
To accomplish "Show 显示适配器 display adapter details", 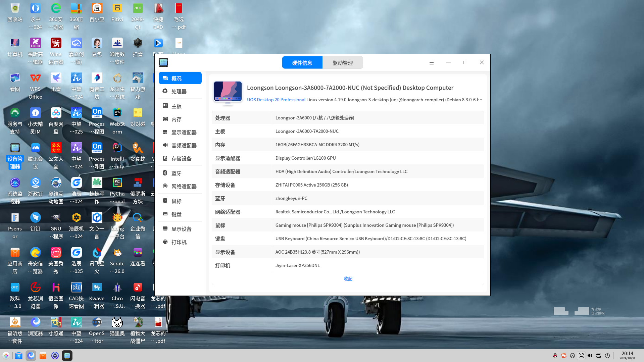I will point(184,132).
